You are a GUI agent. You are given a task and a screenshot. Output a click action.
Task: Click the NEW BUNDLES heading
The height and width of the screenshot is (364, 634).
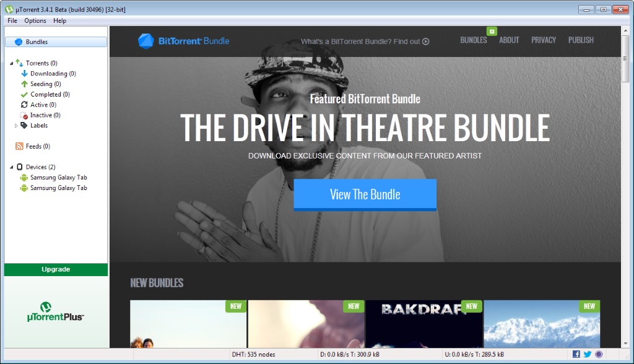[x=157, y=283]
